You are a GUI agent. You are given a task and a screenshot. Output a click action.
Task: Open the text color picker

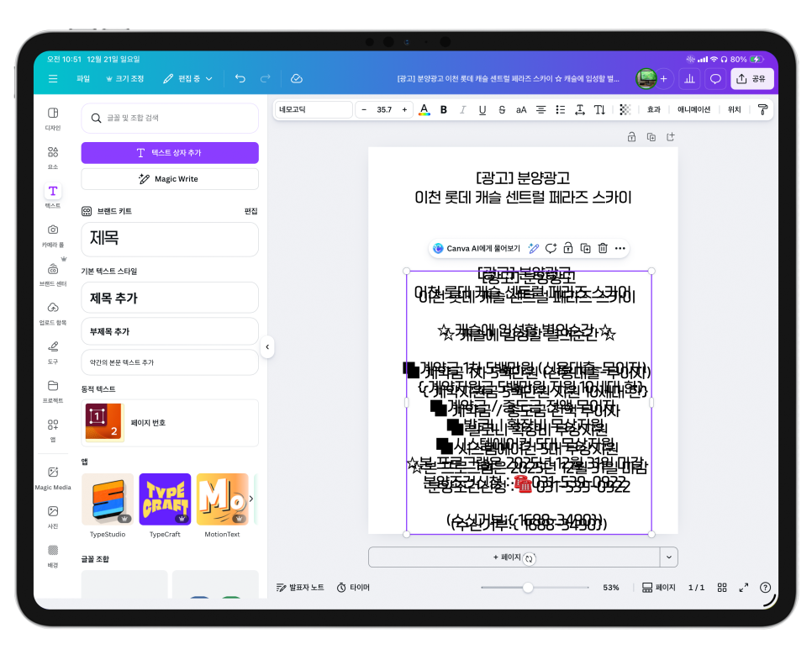[x=424, y=110]
